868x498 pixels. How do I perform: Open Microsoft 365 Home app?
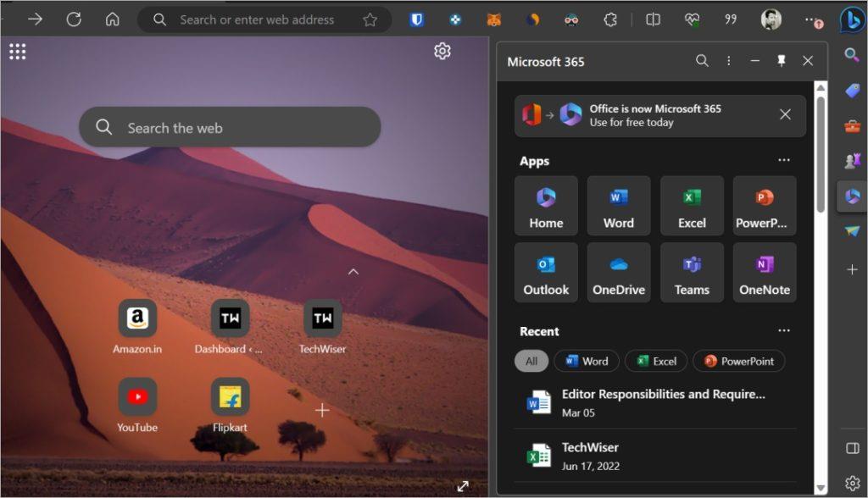pos(546,206)
